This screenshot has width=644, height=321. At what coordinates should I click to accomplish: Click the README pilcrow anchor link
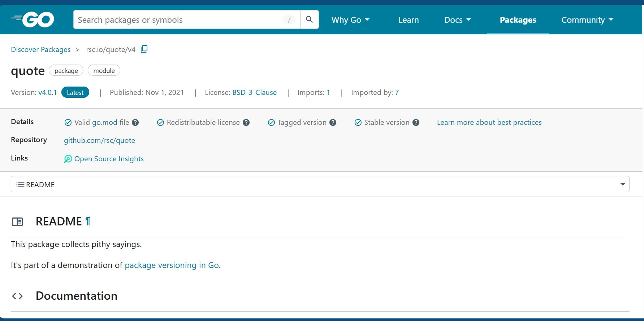pos(88,221)
